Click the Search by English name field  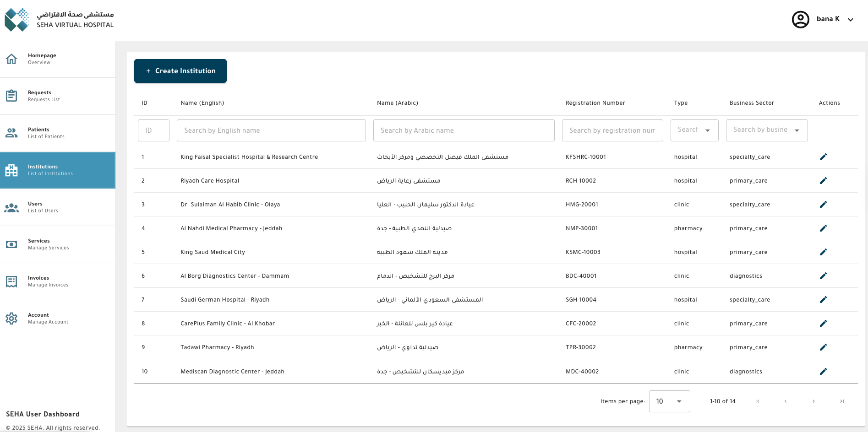[x=271, y=130]
